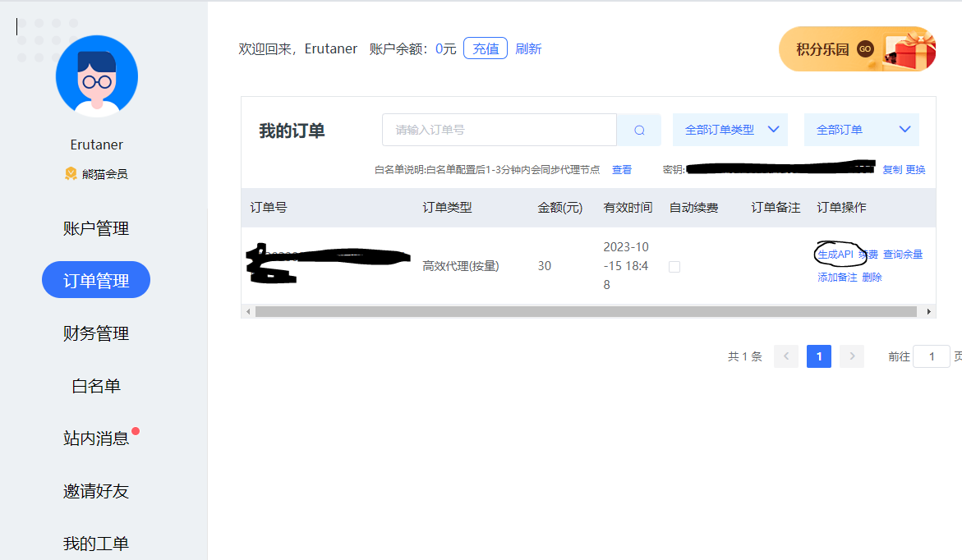Click the 续费 renew link
The image size is (962, 560).
(868, 254)
